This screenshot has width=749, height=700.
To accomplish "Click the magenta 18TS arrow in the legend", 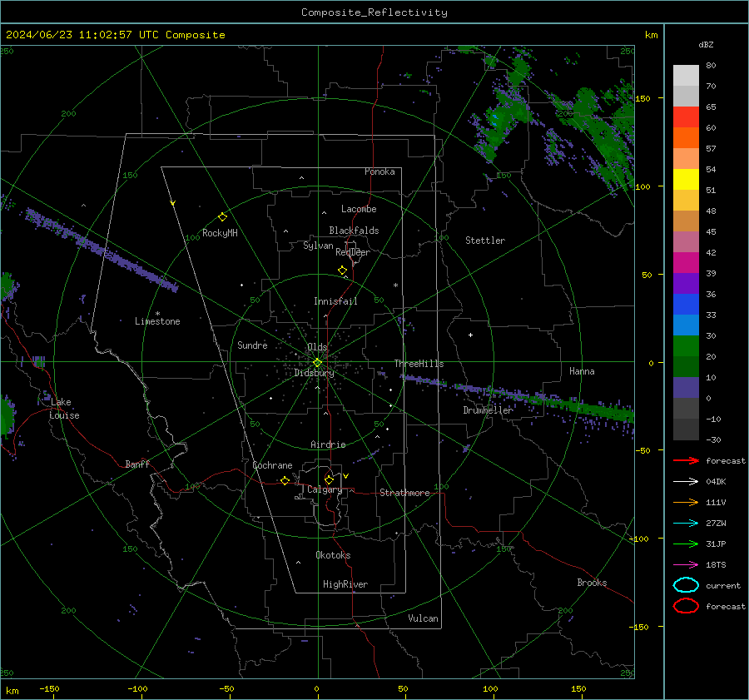I will click(686, 565).
